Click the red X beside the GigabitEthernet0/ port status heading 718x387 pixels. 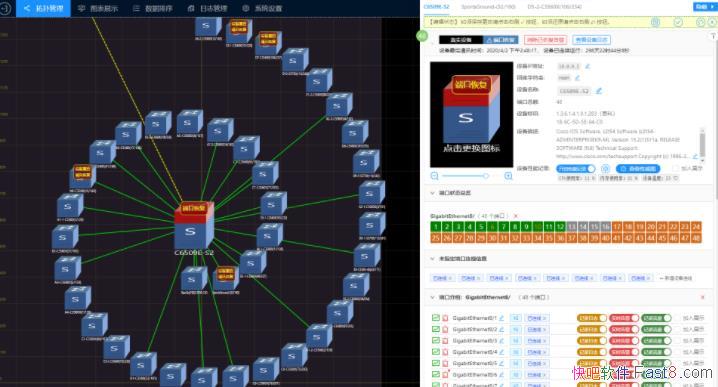pyautogui.click(x=516, y=216)
